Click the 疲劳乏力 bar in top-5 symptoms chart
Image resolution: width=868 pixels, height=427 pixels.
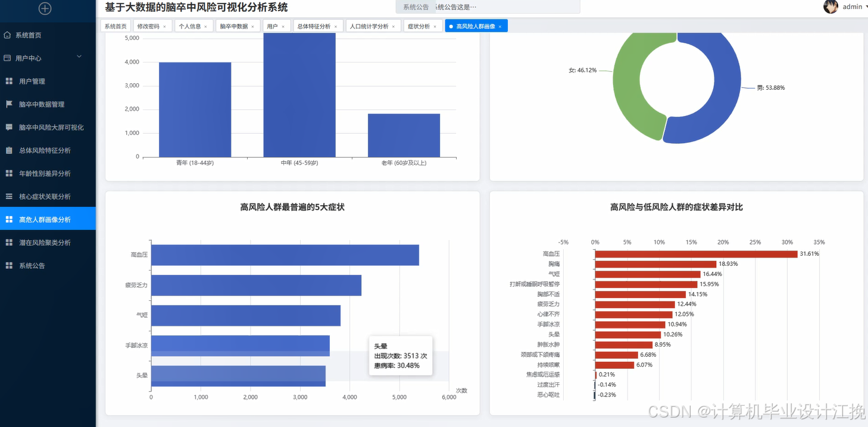pyautogui.click(x=256, y=285)
